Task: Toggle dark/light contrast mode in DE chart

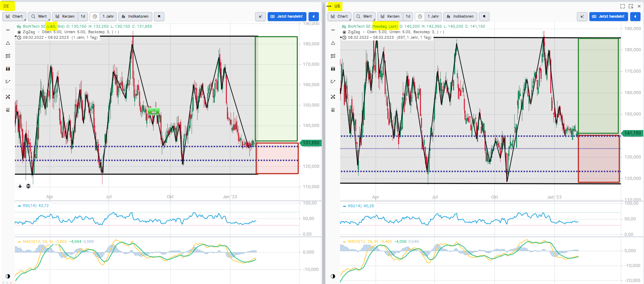Action: [8, 276]
